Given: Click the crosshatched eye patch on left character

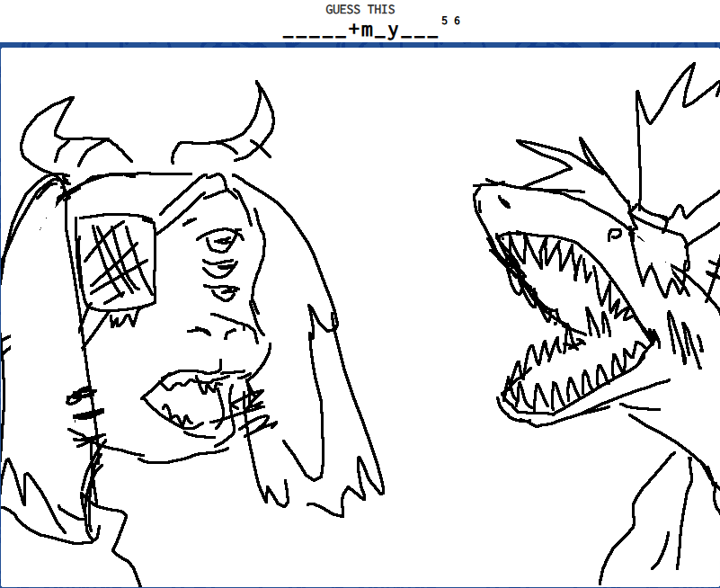Looking at the screenshot, I should pyautogui.click(x=112, y=261).
